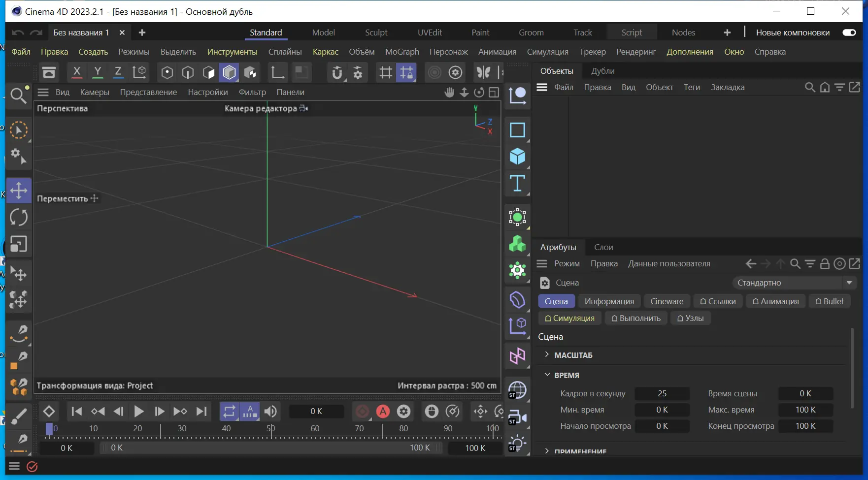
Task: Click the Play Forward button
Action: [139, 411]
